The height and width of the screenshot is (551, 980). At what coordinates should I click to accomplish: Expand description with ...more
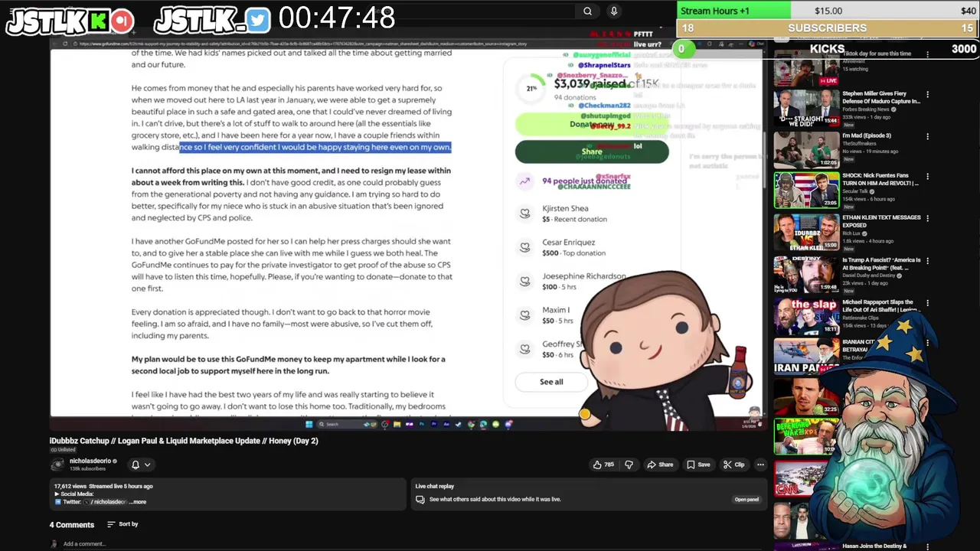(x=138, y=502)
